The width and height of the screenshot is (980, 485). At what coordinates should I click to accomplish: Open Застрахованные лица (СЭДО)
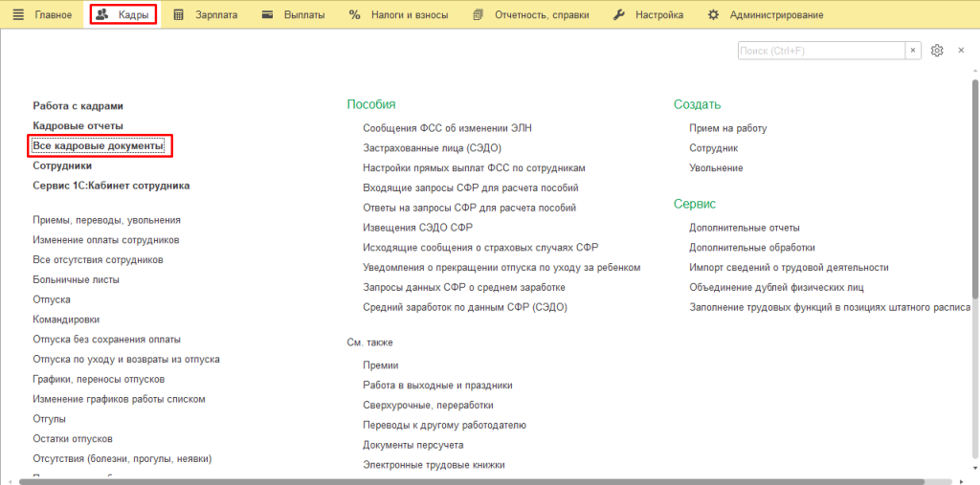(433, 148)
